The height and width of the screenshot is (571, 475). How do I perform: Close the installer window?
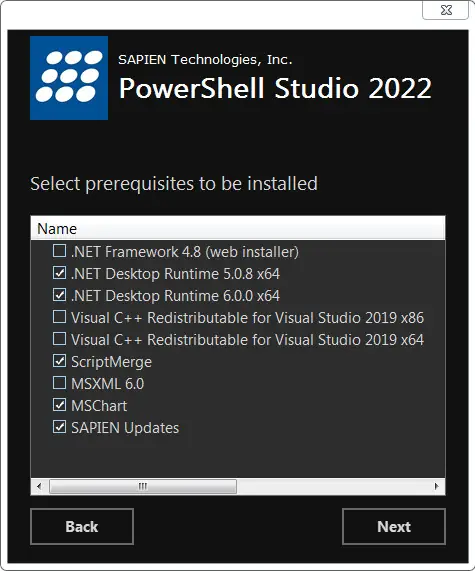click(445, 10)
